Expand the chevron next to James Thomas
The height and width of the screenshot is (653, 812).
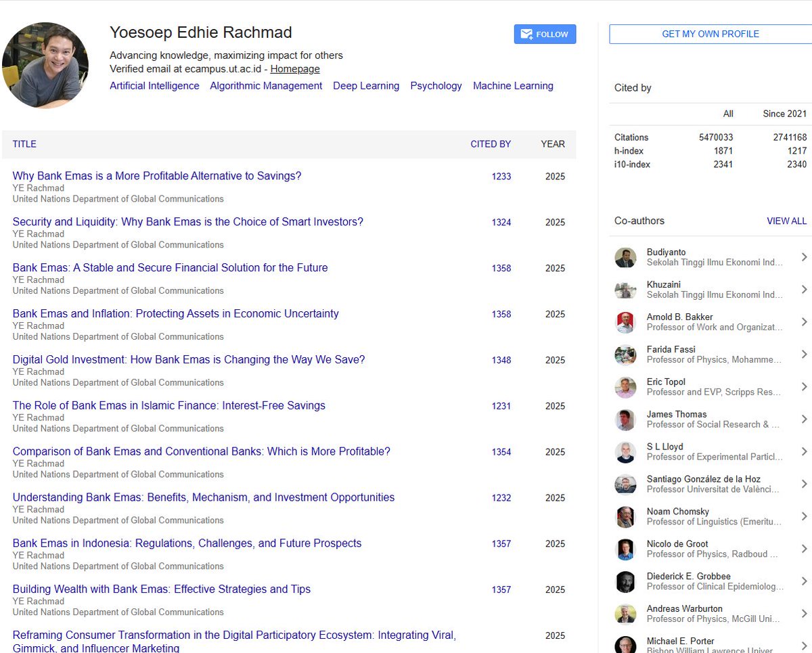804,420
